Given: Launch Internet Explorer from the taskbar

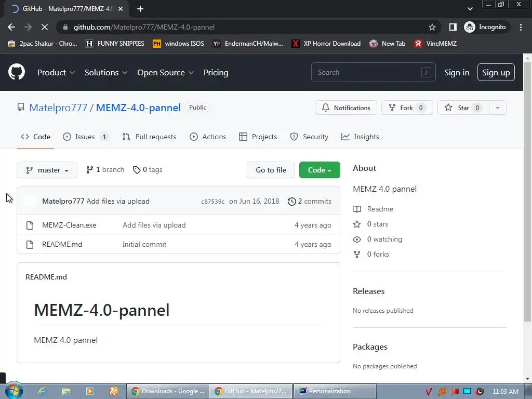Looking at the screenshot, I should pyautogui.click(x=42, y=391).
